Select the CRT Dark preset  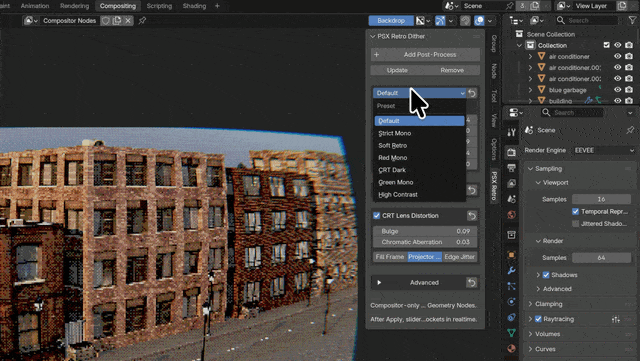[420, 170]
